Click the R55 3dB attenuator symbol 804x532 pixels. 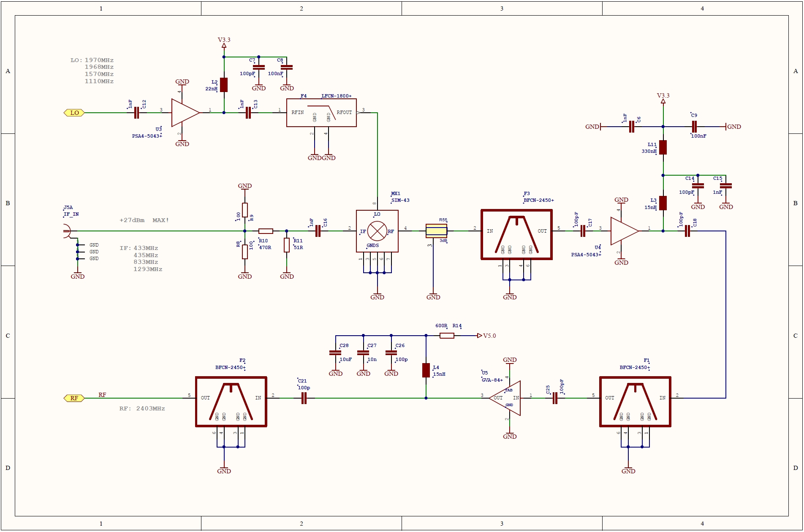[x=436, y=231]
